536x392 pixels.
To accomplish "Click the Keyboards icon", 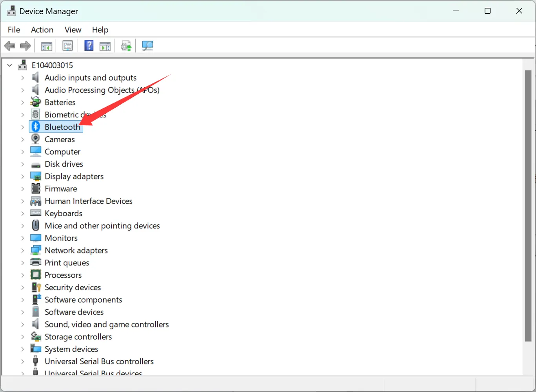I will (x=36, y=213).
